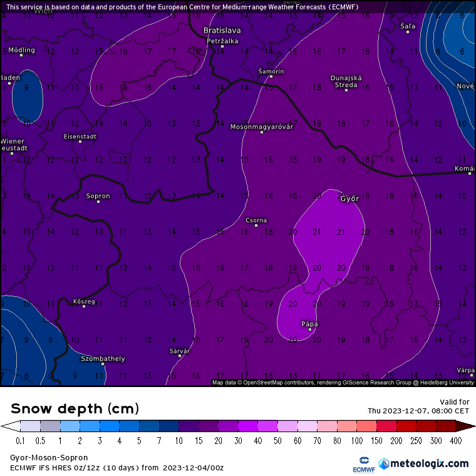Click the Bratislava city label
This screenshot has width=476, height=476.
[x=222, y=30]
